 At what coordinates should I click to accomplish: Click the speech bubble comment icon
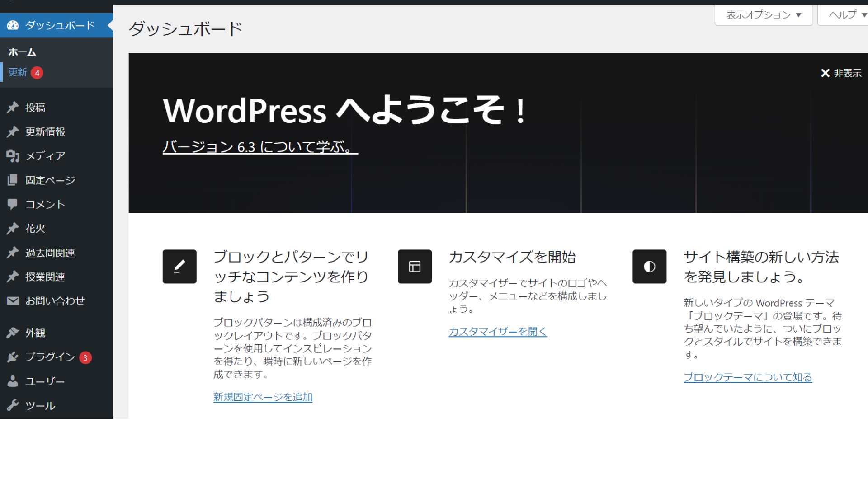[13, 204]
